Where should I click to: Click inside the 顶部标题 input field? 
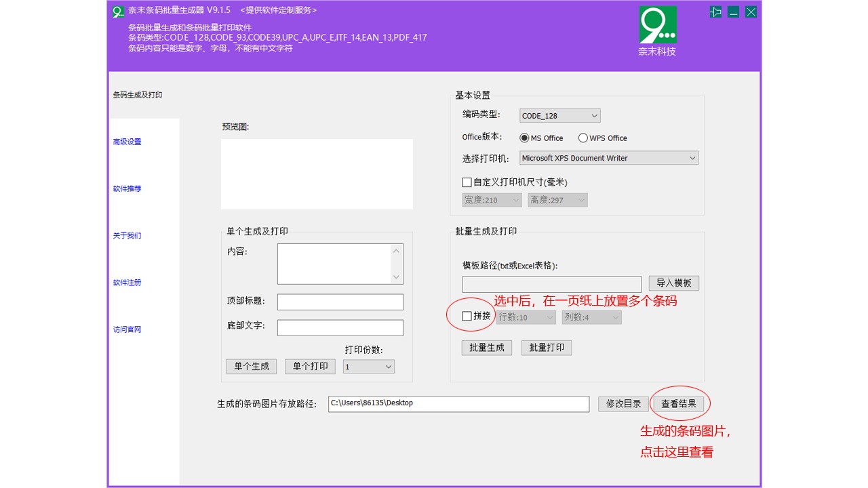[340, 302]
